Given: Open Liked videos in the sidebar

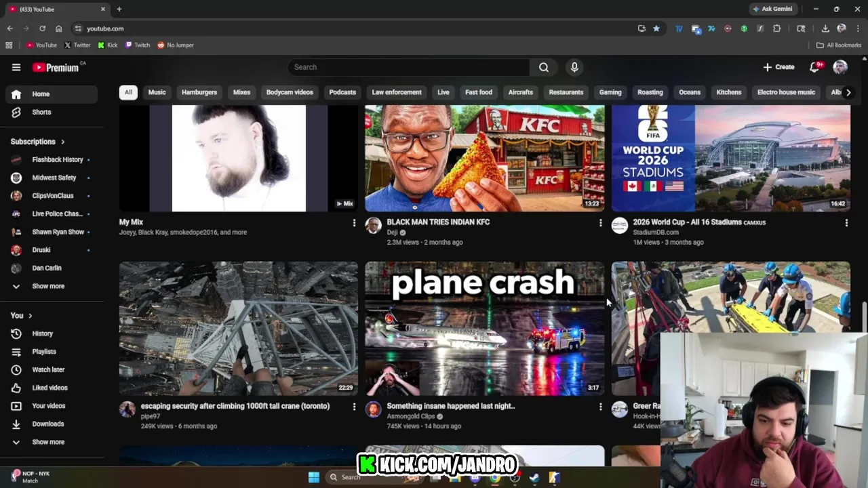Looking at the screenshot, I should point(52,388).
